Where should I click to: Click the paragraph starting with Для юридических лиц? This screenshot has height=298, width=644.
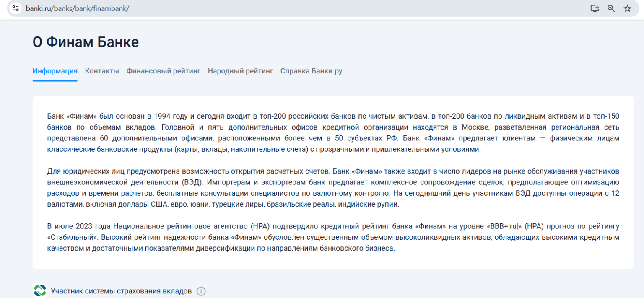point(333,188)
